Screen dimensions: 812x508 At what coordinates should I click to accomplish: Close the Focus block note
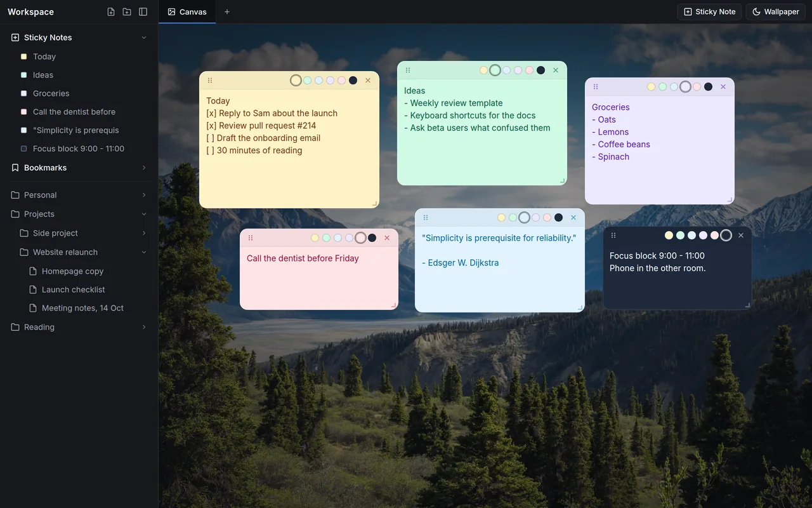(741, 236)
